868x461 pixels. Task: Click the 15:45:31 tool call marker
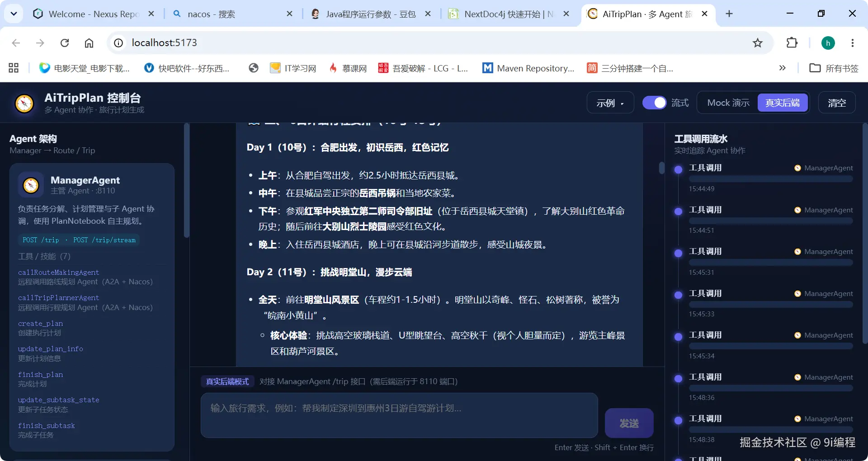coord(678,253)
